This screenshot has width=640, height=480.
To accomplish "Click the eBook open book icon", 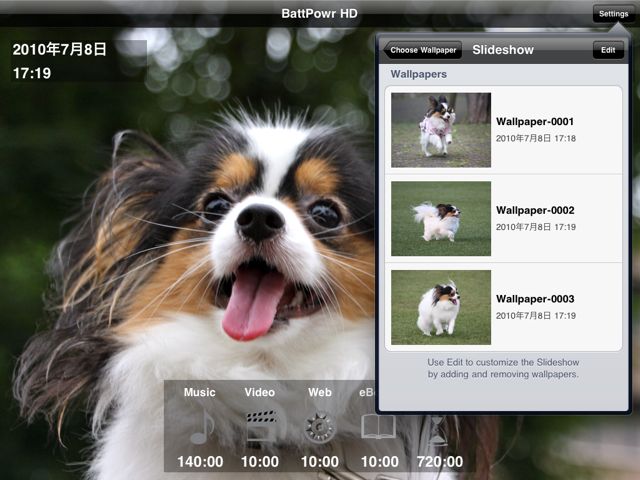I will point(378,427).
